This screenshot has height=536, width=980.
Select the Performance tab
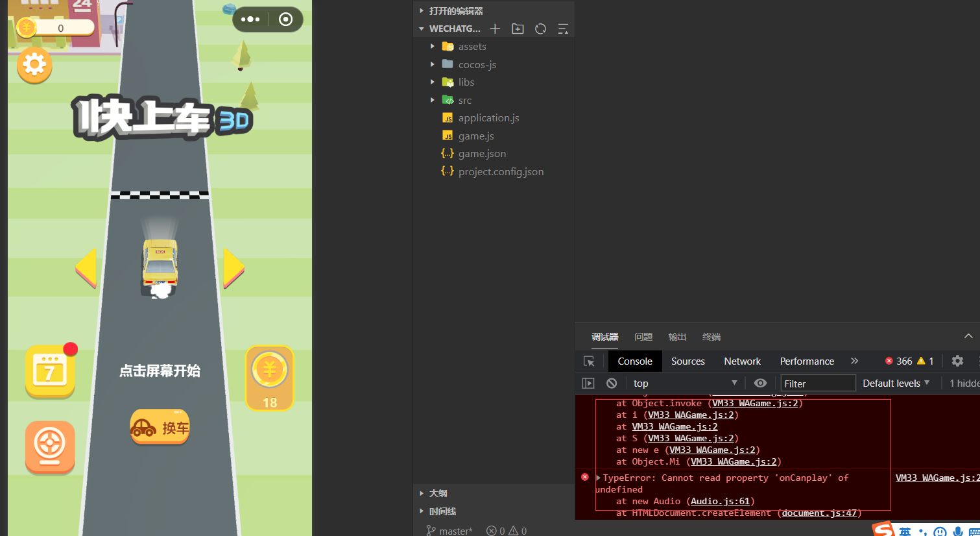pos(807,361)
